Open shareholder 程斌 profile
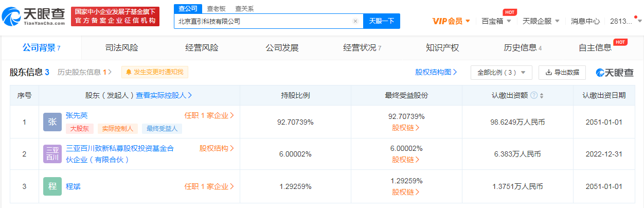This screenshot has height=208, width=644. [x=73, y=186]
